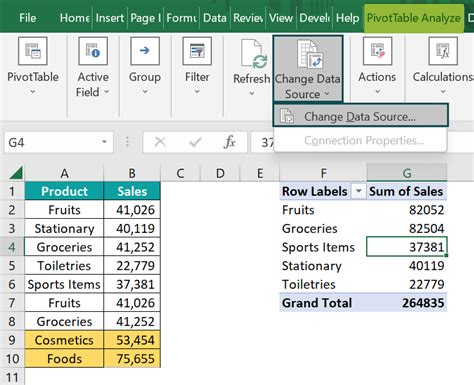Expand the PivotTable group chevron
Viewport: 474px width, 385px height.
[x=33, y=91]
